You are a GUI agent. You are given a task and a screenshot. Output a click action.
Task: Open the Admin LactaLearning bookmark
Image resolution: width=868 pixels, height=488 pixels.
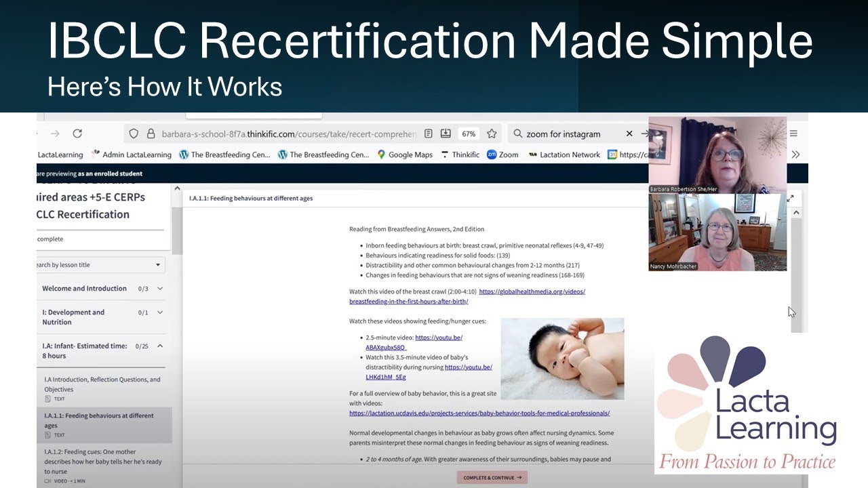131,155
